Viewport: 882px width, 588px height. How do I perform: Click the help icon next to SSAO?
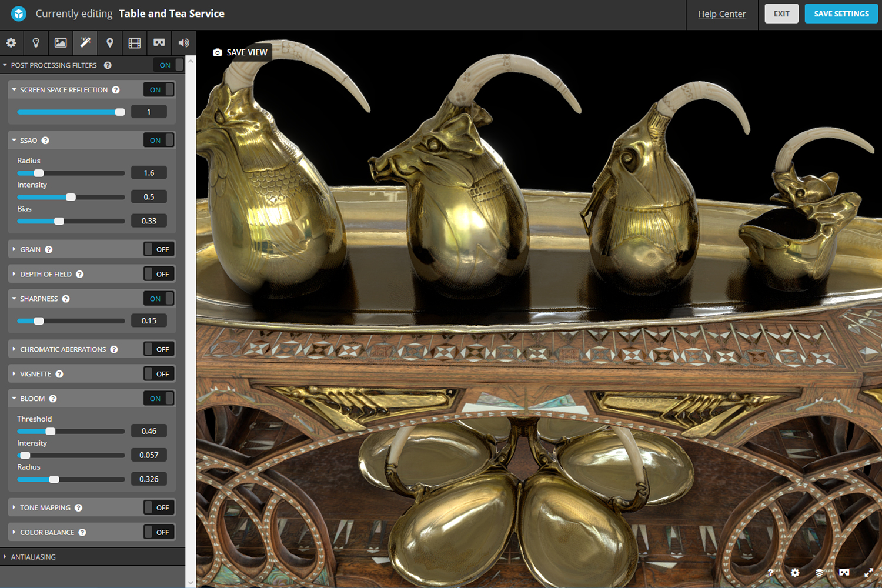tap(45, 141)
